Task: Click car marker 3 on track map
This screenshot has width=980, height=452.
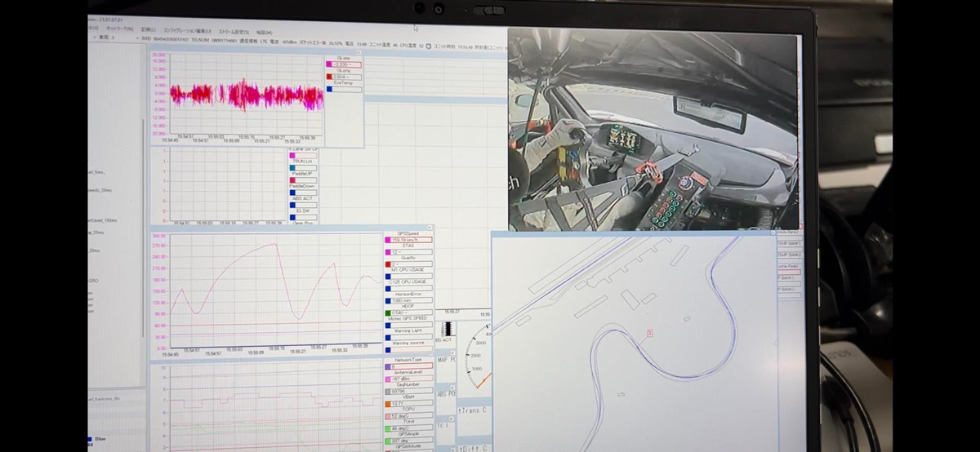Action: (649, 332)
